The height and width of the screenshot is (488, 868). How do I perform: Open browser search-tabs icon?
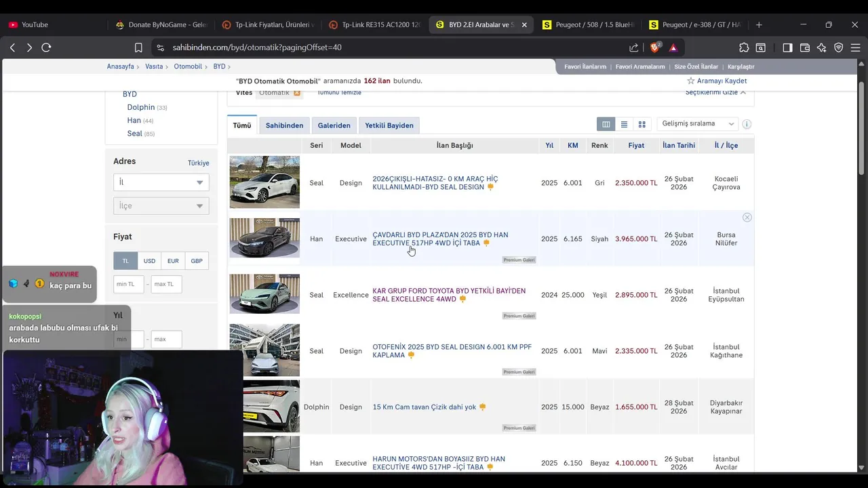[761, 47]
